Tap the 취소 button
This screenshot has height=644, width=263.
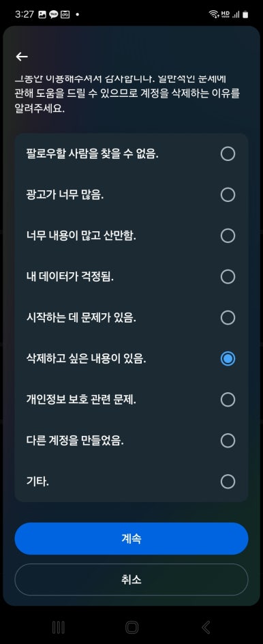click(x=131, y=579)
